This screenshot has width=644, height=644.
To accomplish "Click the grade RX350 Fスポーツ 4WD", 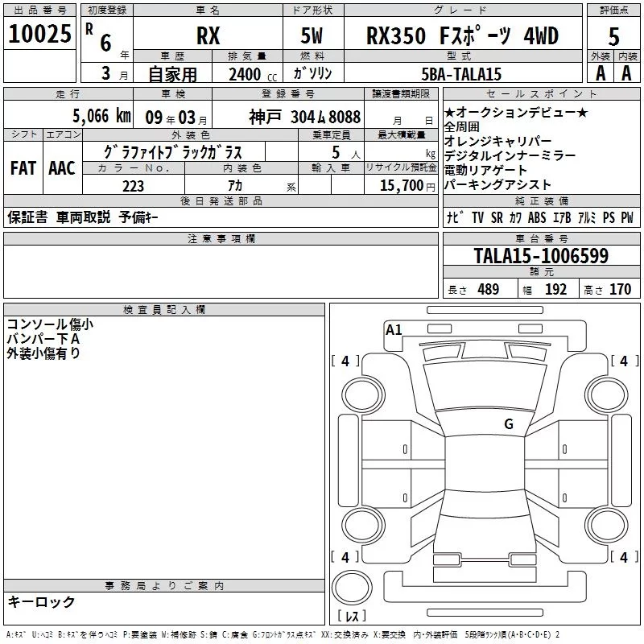I will coord(462,35).
